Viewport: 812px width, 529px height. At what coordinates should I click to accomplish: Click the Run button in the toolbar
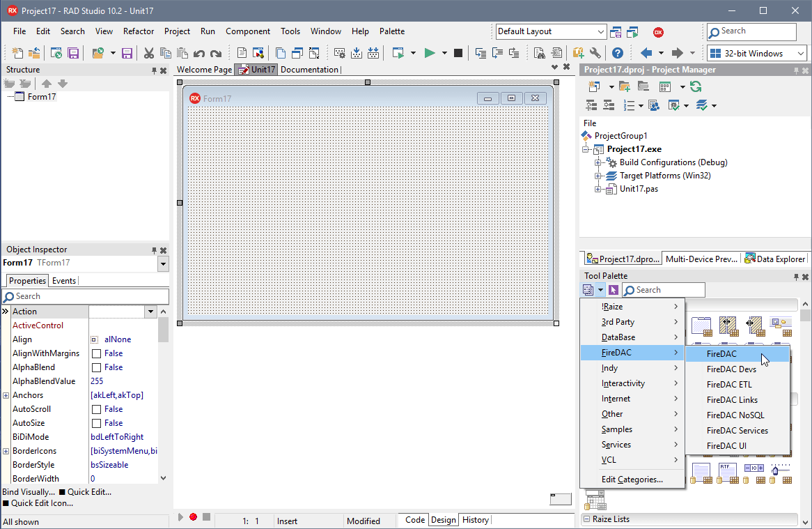point(429,53)
